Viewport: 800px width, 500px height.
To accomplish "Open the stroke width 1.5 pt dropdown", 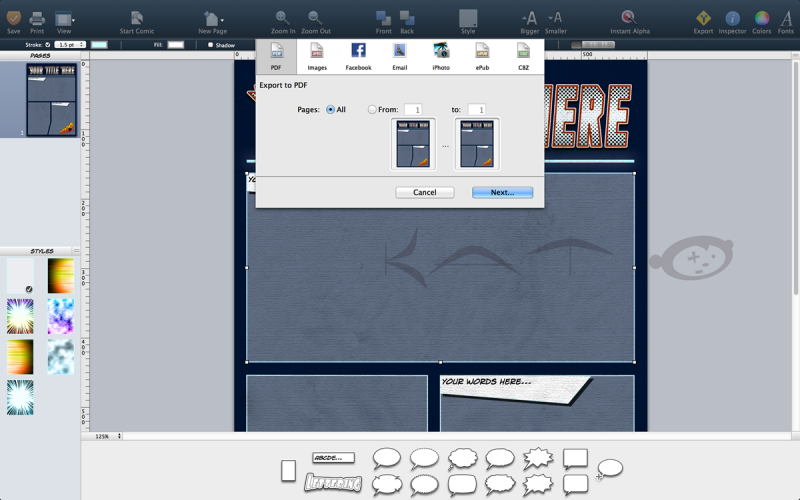I will pyautogui.click(x=69, y=45).
